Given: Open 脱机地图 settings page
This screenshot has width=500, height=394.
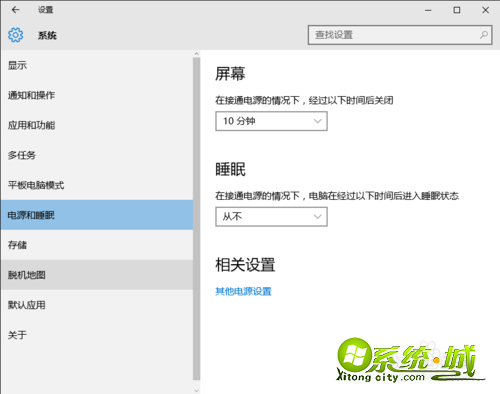Looking at the screenshot, I should (x=97, y=275).
